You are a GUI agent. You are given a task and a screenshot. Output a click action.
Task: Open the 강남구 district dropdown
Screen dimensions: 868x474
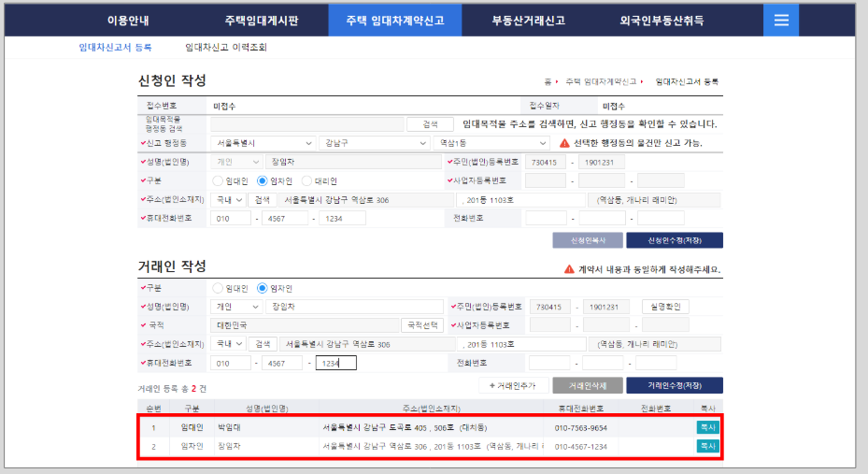coord(375,143)
